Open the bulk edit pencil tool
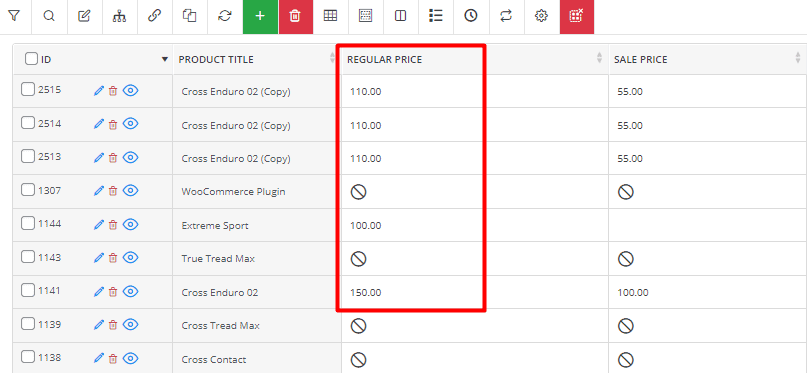The width and height of the screenshot is (807, 373). 84,16
